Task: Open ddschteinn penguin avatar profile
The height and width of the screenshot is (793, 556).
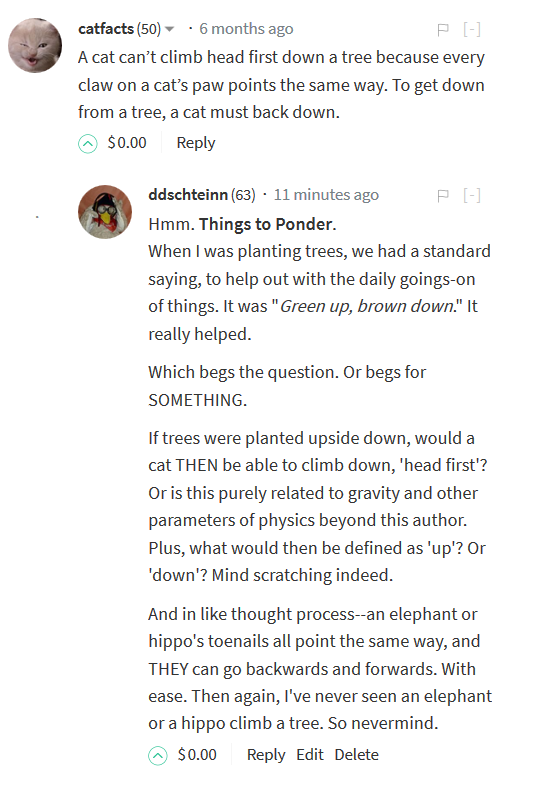Action: click(105, 211)
